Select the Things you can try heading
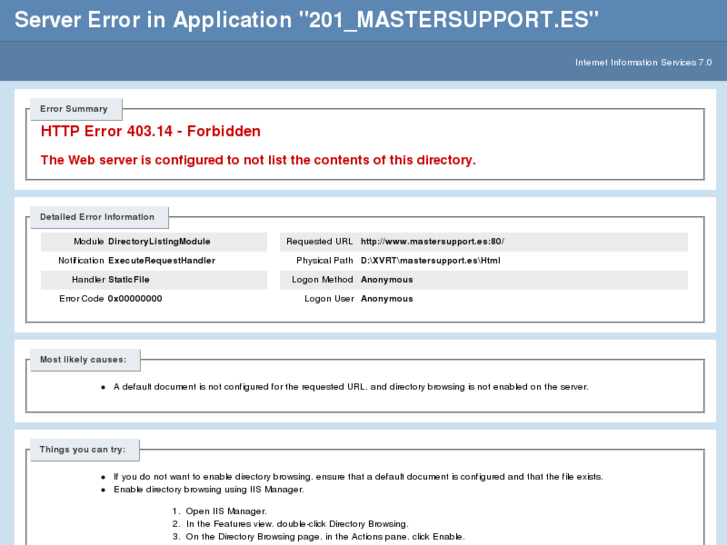 (83, 449)
